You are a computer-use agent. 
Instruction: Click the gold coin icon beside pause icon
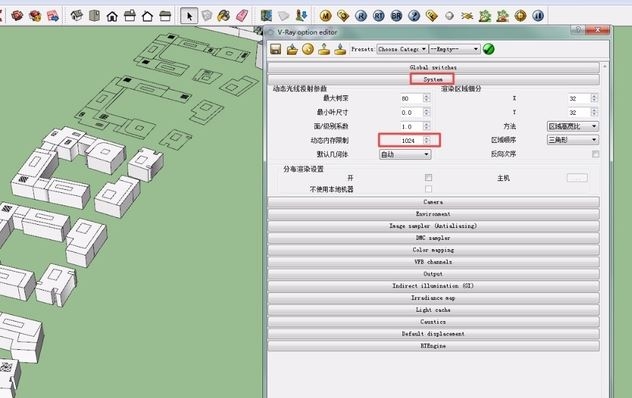point(520,16)
